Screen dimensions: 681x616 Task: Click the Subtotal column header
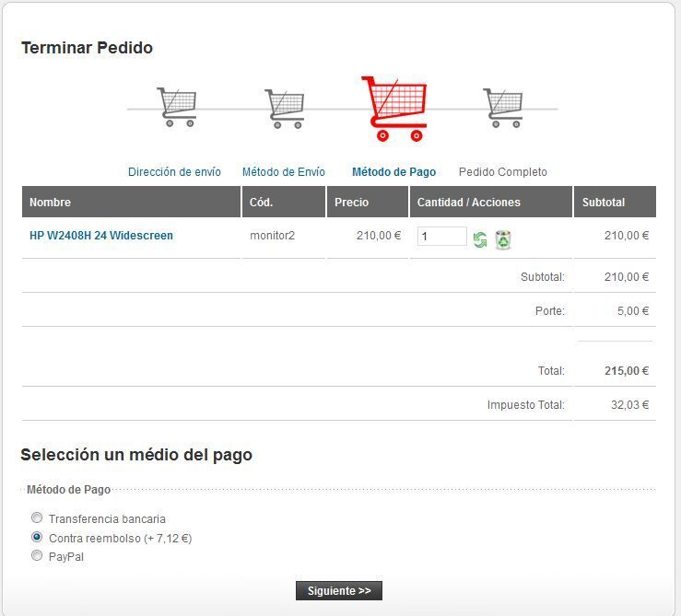point(615,202)
